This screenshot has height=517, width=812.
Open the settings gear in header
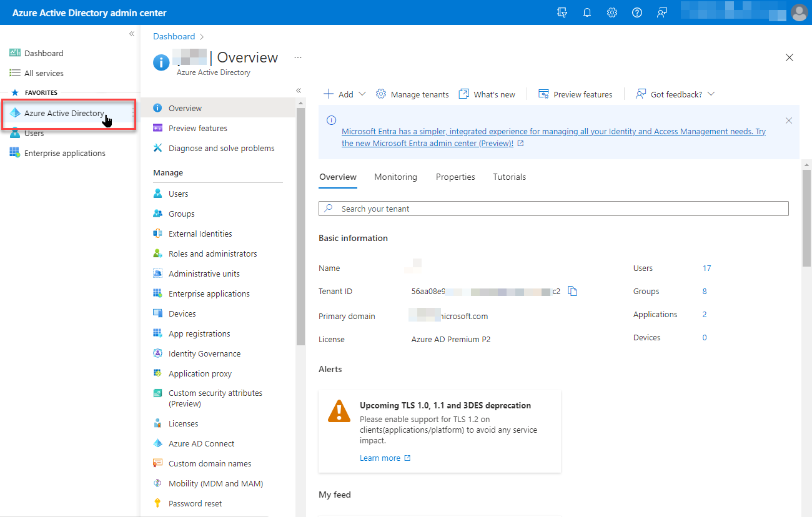(612, 12)
